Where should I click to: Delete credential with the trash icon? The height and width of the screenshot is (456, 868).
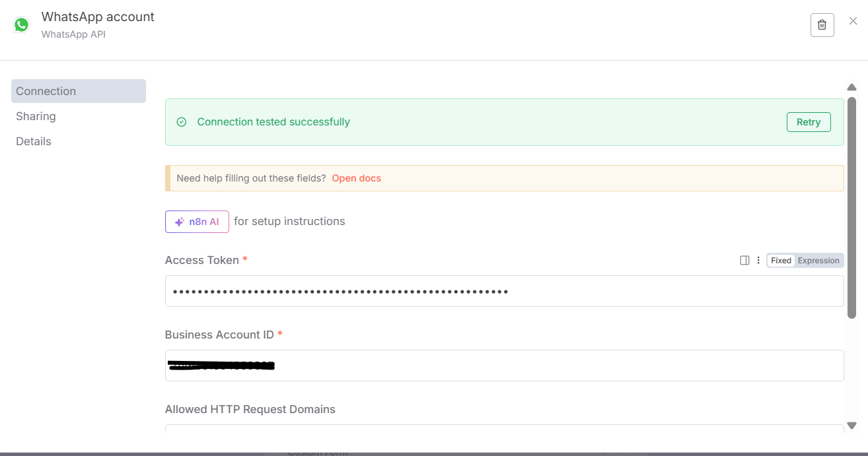pos(822,25)
